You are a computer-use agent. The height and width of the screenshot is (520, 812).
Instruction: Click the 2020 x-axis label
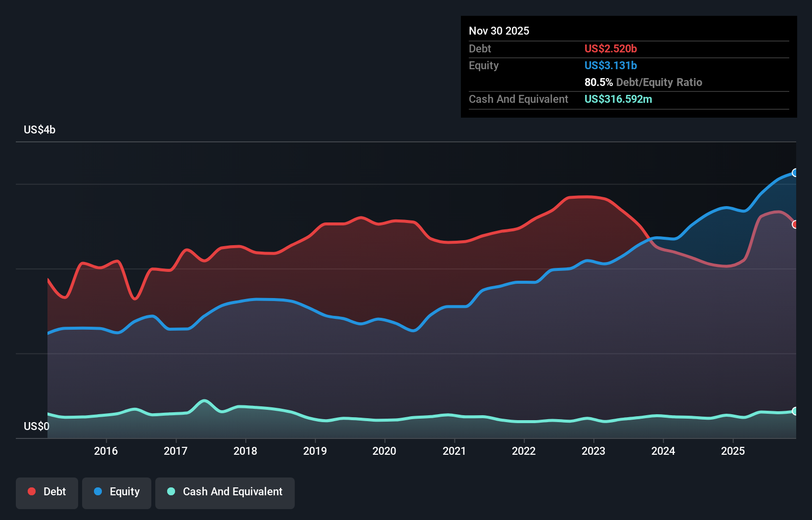[x=384, y=451]
